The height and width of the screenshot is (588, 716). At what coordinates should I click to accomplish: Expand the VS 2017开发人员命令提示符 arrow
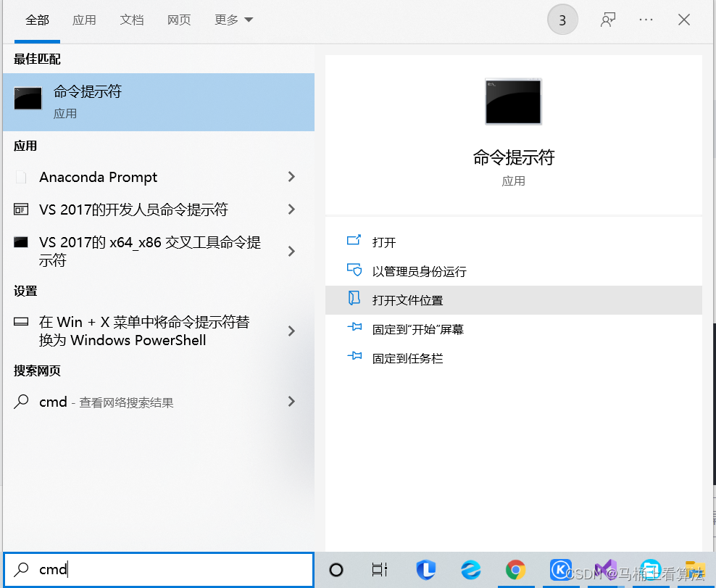point(291,210)
